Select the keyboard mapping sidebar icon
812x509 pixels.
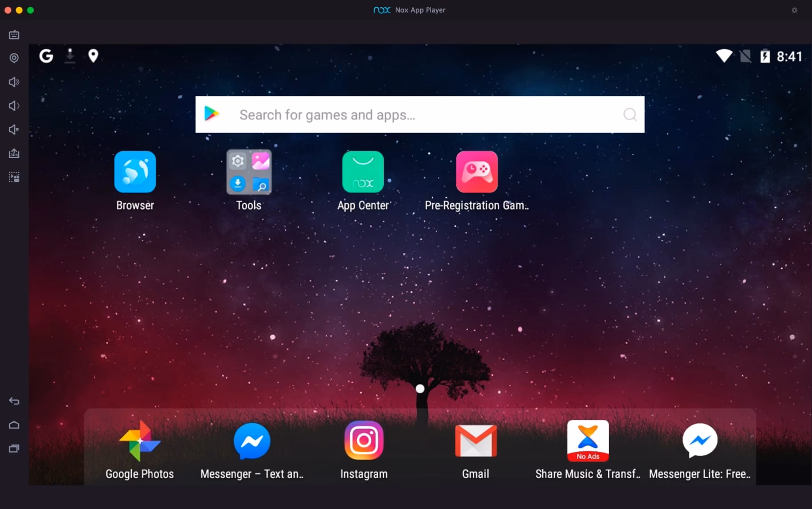click(x=13, y=34)
